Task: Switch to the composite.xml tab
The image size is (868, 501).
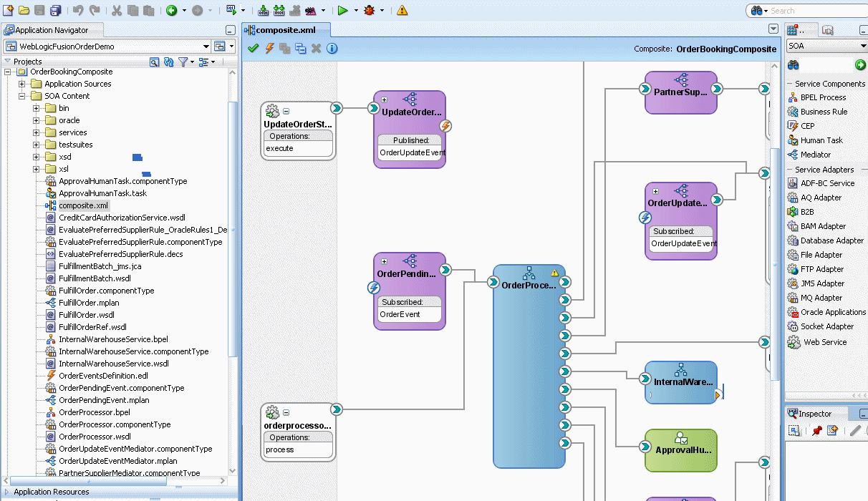Action: [x=286, y=30]
